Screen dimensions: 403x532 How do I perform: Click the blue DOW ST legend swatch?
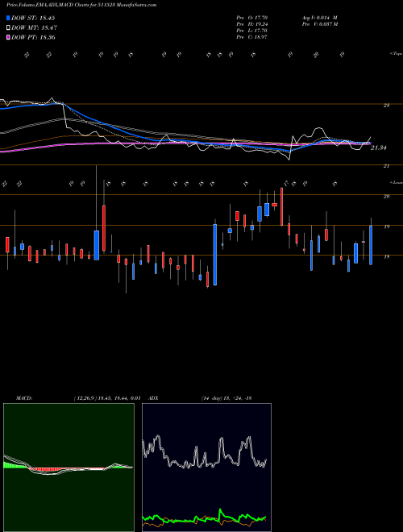point(9,18)
